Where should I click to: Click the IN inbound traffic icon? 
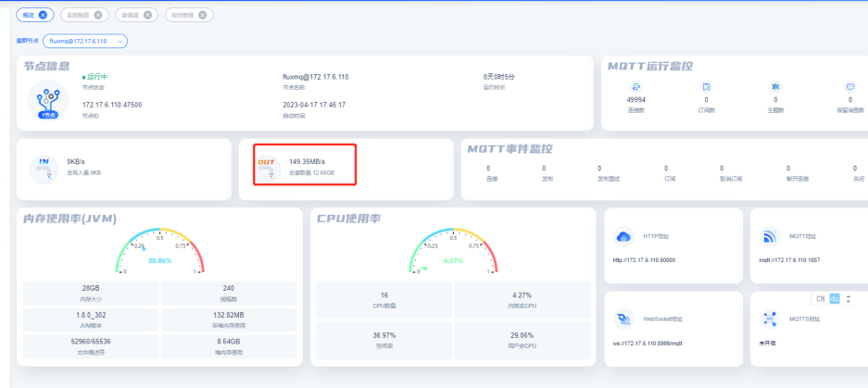pyautogui.click(x=43, y=168)
